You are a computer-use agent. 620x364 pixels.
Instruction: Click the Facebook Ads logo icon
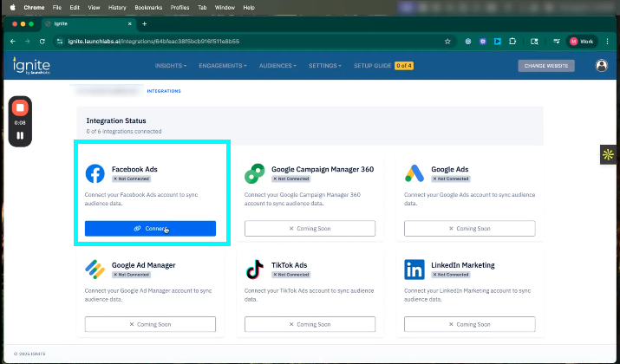(x=95, y=173)
